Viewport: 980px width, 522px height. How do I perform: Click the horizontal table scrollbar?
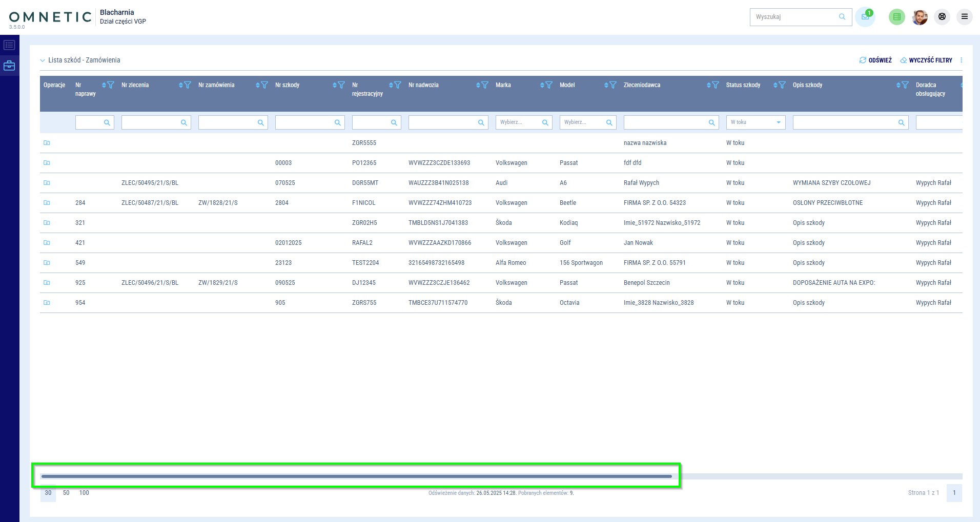click(356, 476)
